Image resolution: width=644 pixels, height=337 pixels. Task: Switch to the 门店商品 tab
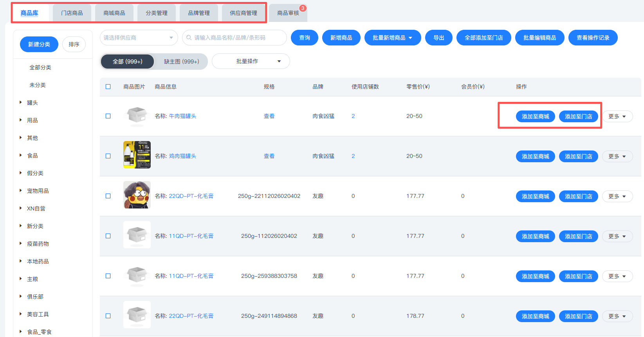(x=72, y=13)
